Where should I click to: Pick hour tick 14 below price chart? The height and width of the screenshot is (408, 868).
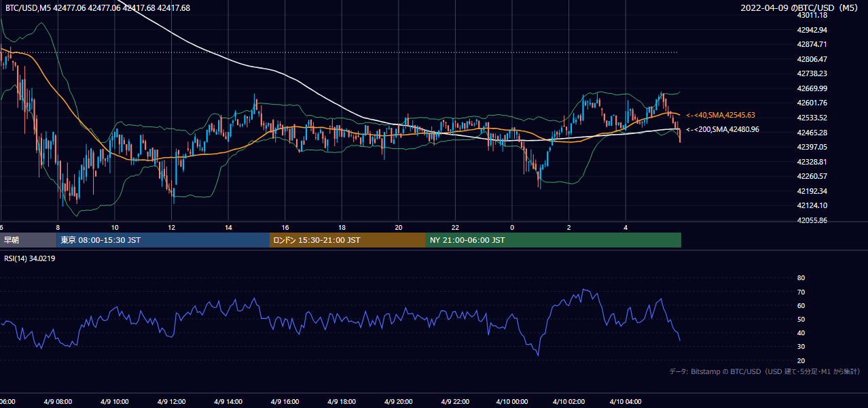point(229,228)
